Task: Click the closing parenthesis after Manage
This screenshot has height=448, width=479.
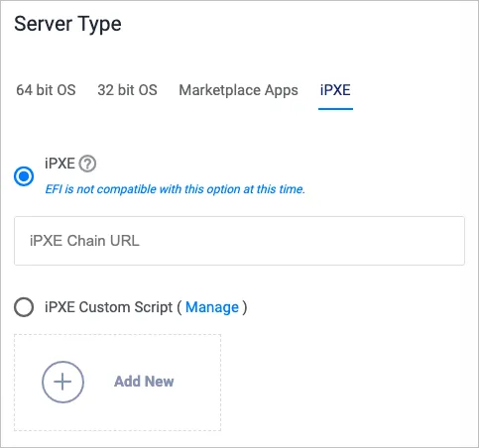Action: tap(245, 307)
